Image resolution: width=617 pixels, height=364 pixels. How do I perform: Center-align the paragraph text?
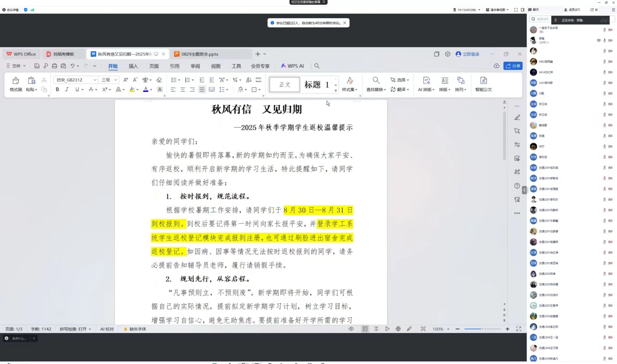pyautogui.click(x=183, y=89)
